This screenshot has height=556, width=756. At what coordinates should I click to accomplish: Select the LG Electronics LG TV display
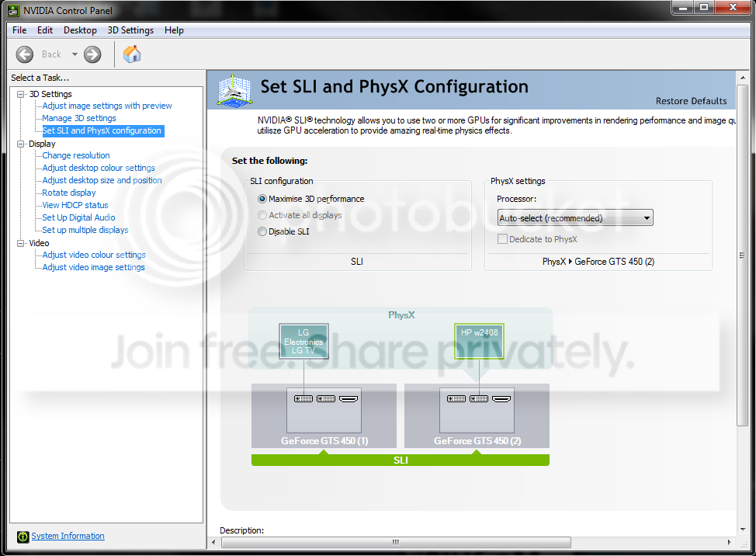[x=303, y=342]
